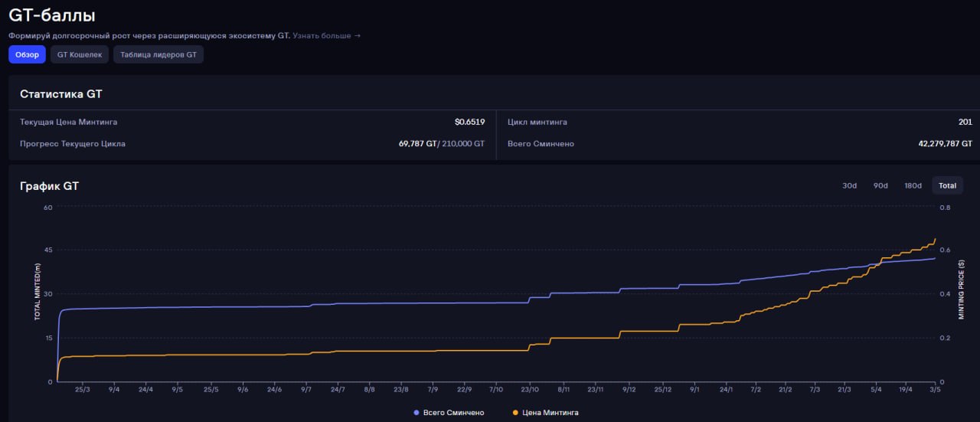Select the Total chart range
The height and width of the screenshot is (422, 980).
[947, 185]
